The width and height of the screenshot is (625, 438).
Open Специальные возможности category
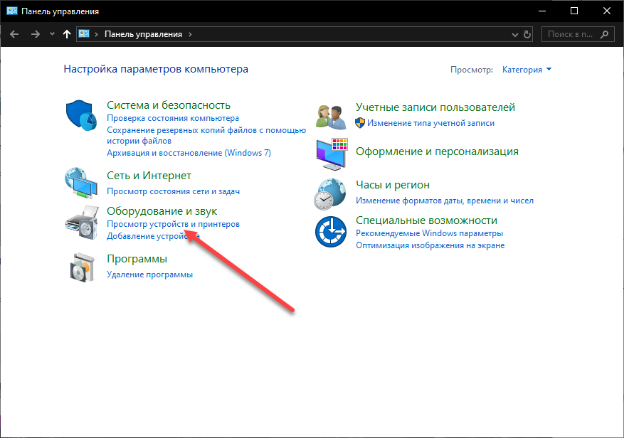pos(426,220)
